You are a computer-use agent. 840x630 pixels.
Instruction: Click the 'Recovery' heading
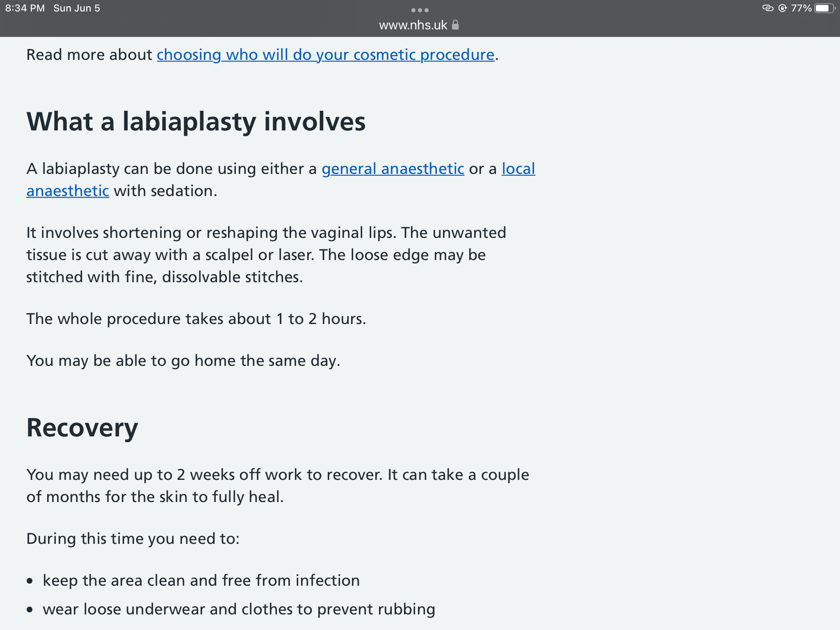coord(82,428)
